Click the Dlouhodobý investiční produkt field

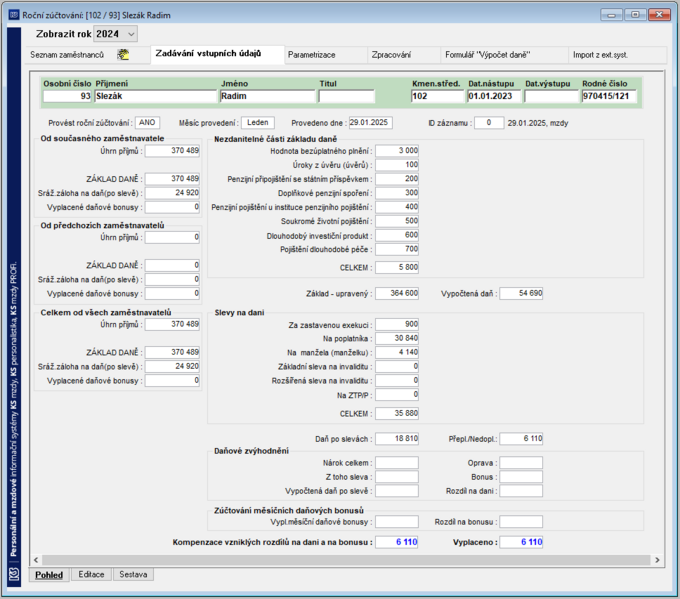[x=397, y=235]
